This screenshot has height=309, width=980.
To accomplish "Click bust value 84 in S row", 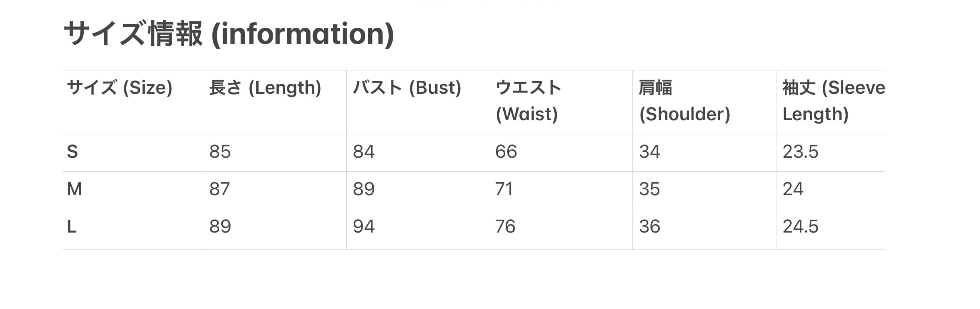I will [x=364, y=152].
